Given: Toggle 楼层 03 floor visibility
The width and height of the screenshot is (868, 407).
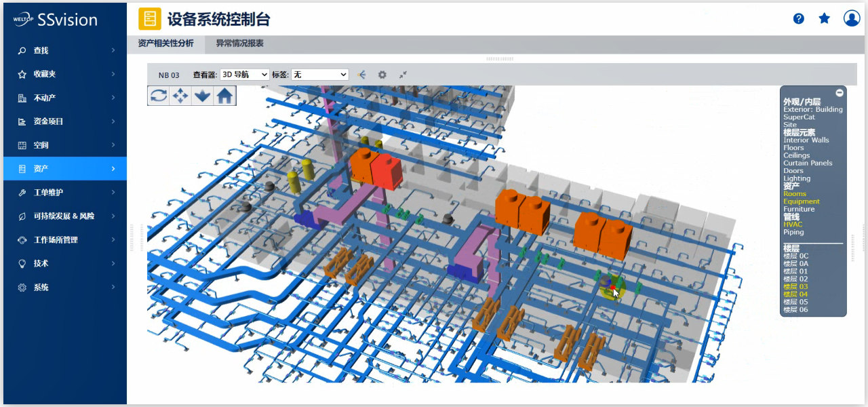Looking at the screenshot, I should [795, 287].
